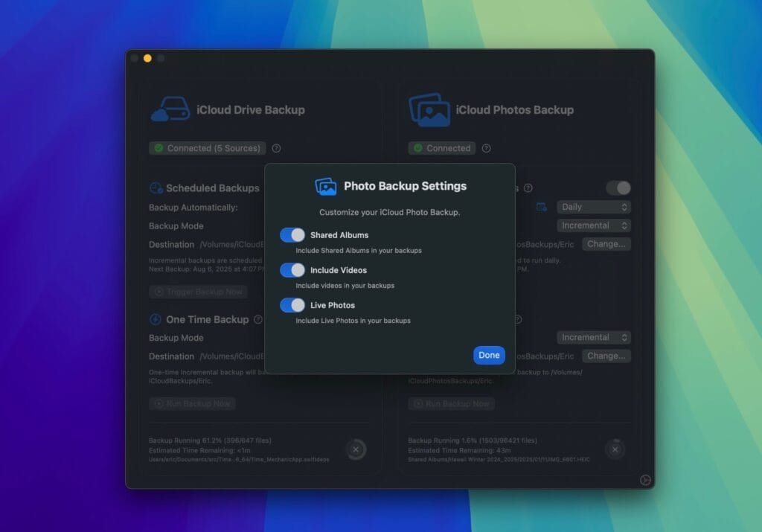The width and height of the screenshot is (762, 532).
Task: Click the iCloud Drive Backup cloud-drive icon
Action: tap(170, 109)
